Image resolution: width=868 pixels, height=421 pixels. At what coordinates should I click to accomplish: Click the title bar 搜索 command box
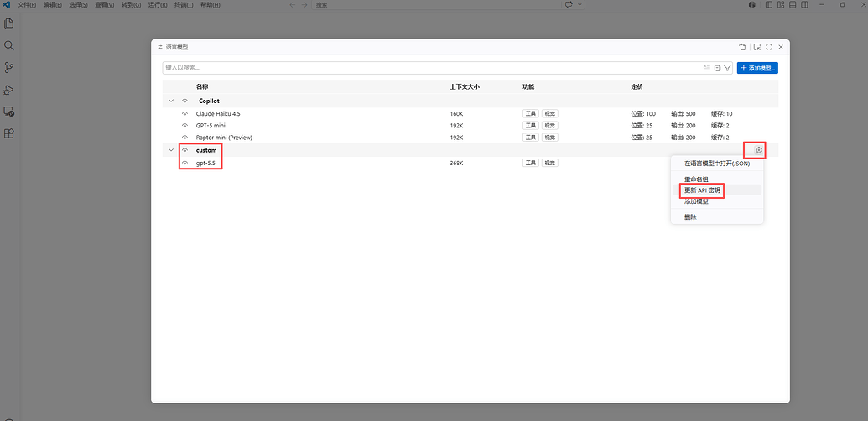pos(434,4)
